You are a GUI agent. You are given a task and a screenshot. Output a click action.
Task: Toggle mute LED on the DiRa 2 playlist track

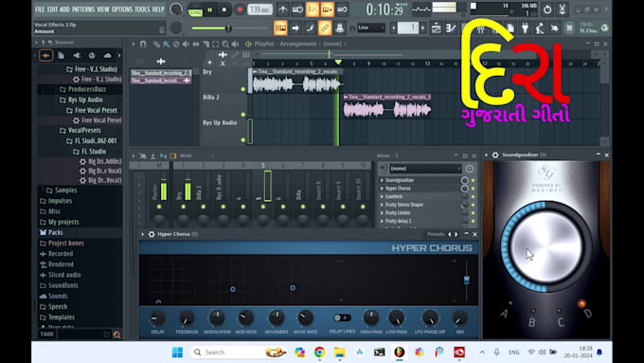pyautogui.click(x=243, y=115)
